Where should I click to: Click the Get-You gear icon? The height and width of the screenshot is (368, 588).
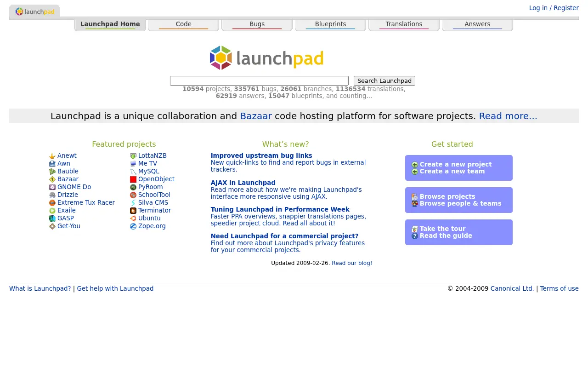(x=52, y=226)
